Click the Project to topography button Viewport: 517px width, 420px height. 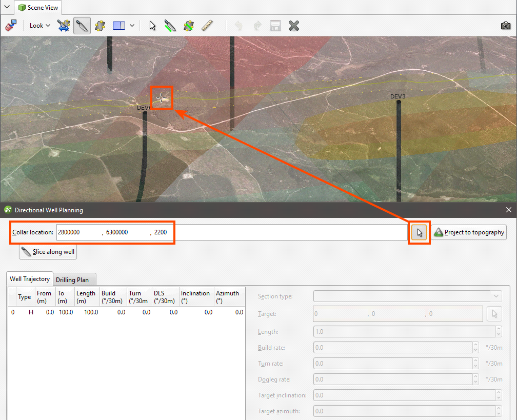click(469, 232)
